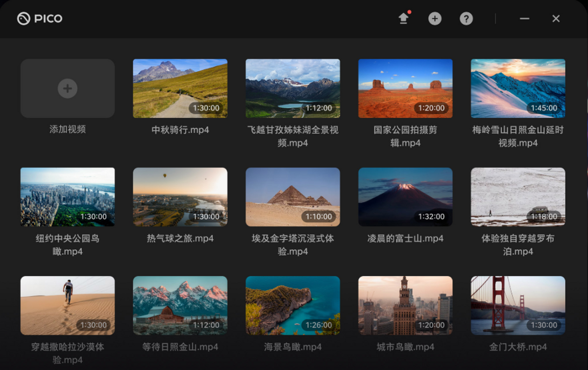Click the upload icon with red dot

(x=403, y=19)
